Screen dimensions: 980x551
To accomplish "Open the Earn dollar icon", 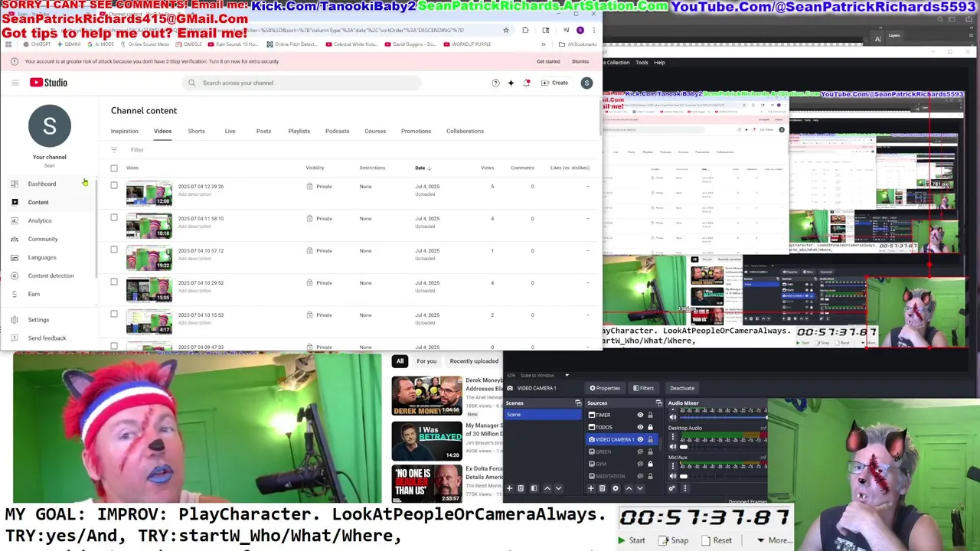I will pos(15,294).
